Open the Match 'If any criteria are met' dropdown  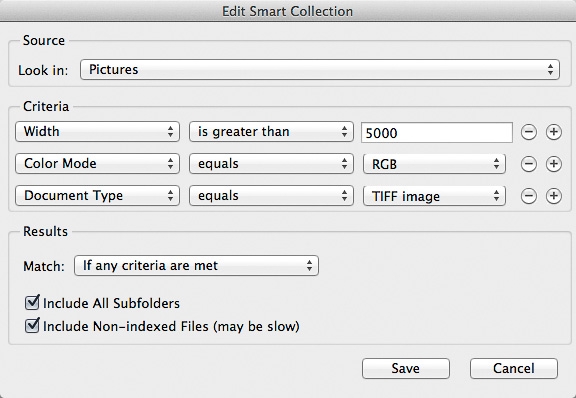[x=196, y=266]
